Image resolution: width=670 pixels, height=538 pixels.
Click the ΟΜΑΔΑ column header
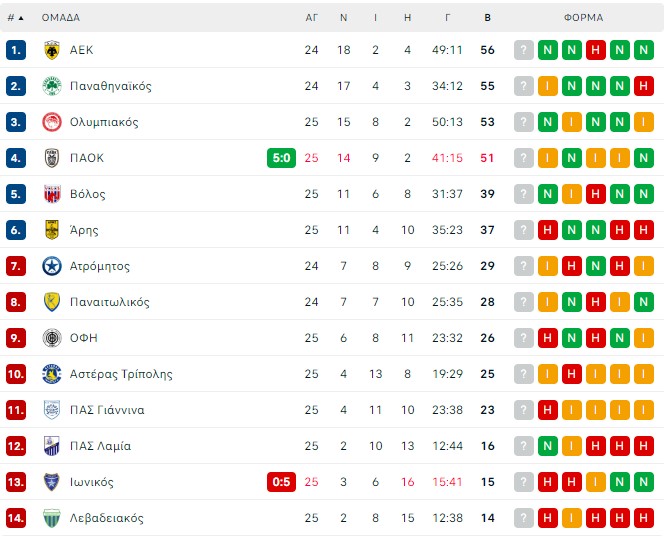pos(61,18)
